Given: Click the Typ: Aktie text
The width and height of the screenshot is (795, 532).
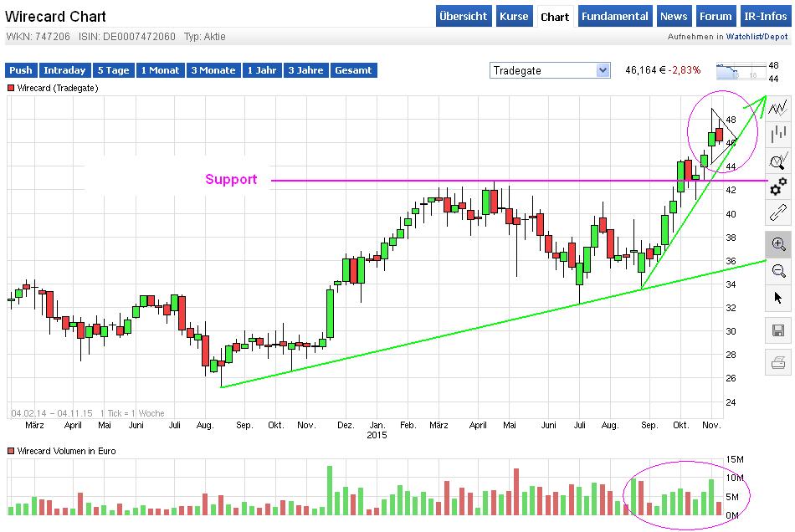Looking at the screenshot, I should point(205,37).
